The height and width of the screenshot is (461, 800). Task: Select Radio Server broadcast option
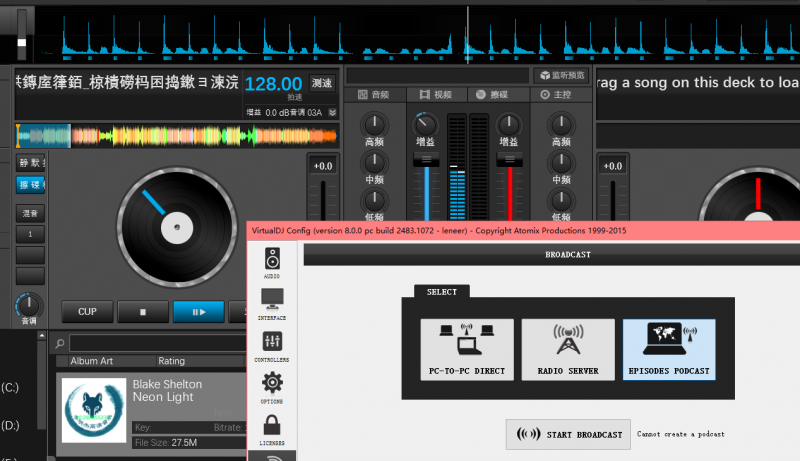click(x=568, y=349)
